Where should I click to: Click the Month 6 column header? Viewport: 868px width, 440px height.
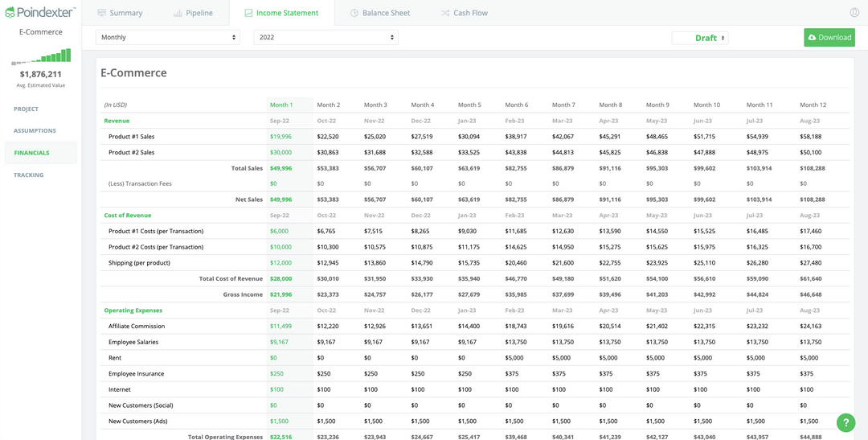pos(517,105)
